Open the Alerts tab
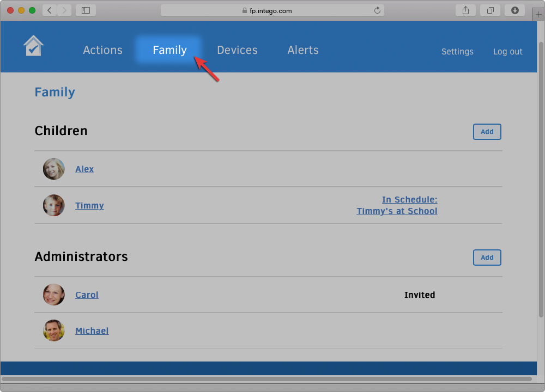 coord(302,50)
